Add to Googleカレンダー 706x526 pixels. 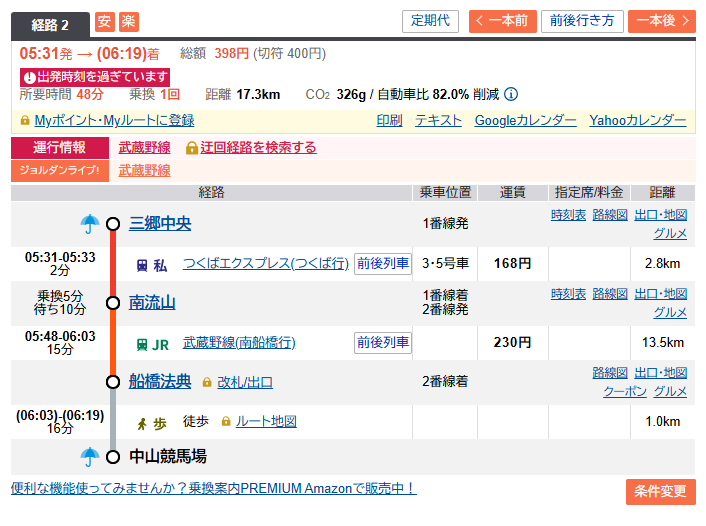coord(525,120)
